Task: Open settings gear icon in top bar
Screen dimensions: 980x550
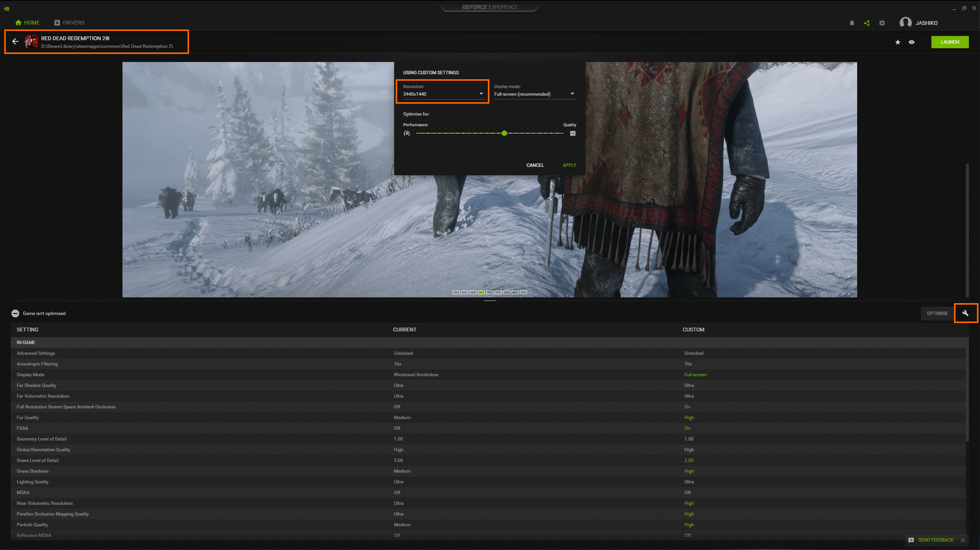Action: [882, 23]
